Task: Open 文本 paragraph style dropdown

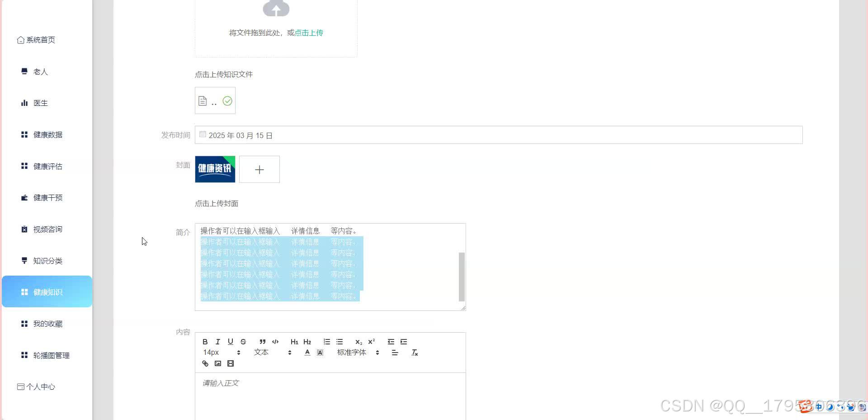Action: click(273, 353)
